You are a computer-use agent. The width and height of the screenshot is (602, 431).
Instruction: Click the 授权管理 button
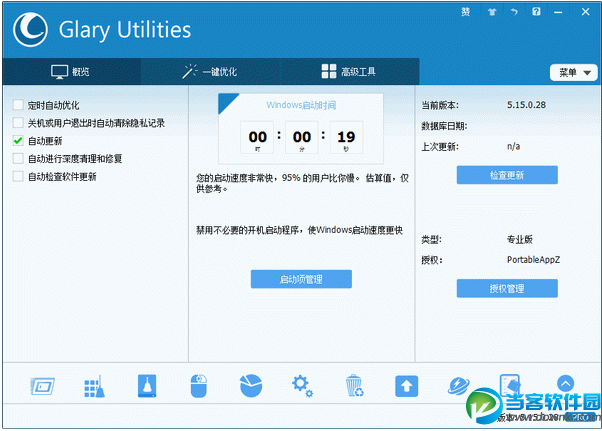point(507,288)
